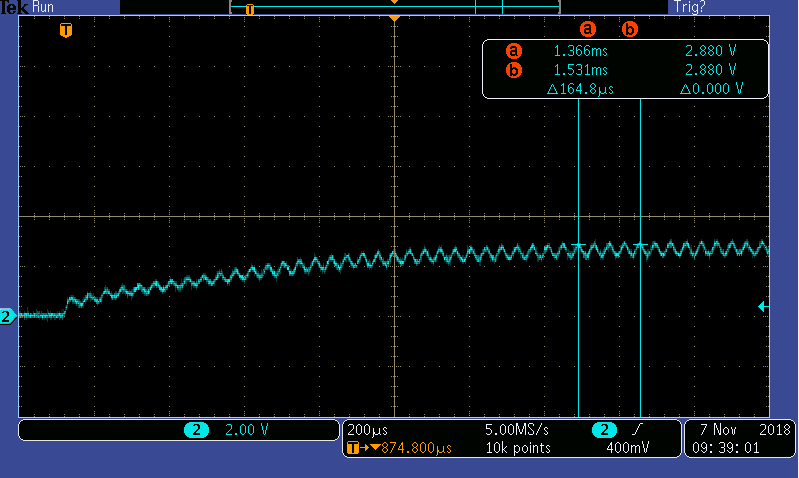Click the 5.00MS/s sample rate readout

516,430
